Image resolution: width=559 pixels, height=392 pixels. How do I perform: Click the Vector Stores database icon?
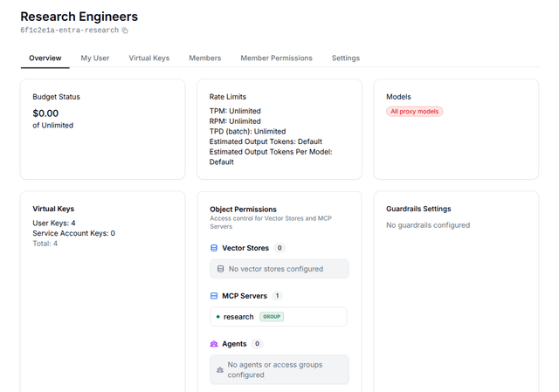(x=214, y=248)
